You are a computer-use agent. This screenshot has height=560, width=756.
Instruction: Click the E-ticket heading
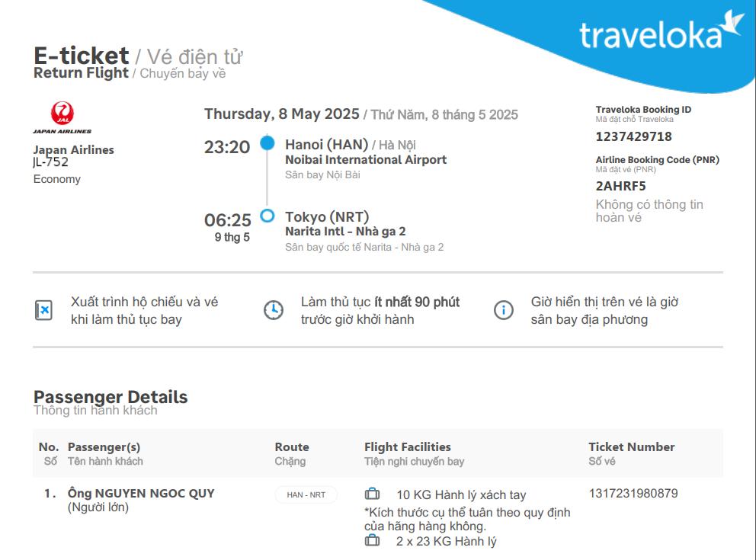coord(82,56)
